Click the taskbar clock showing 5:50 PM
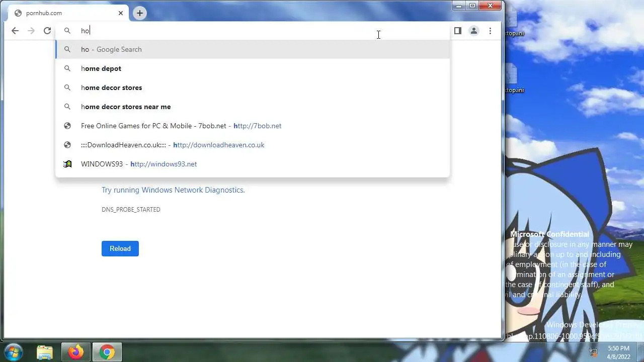The width and height of the screenshot is (644, 362). (618, 352)
